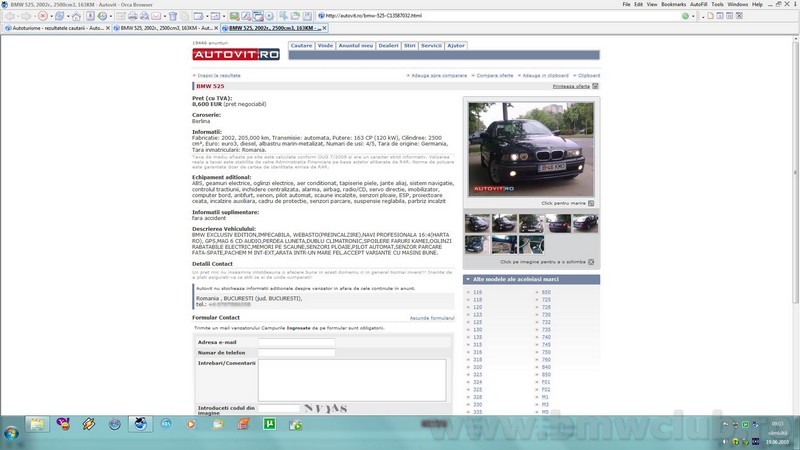This screenshot has height=450, width=800.
Task: Go to Home page icon
Action: [76, 16]
